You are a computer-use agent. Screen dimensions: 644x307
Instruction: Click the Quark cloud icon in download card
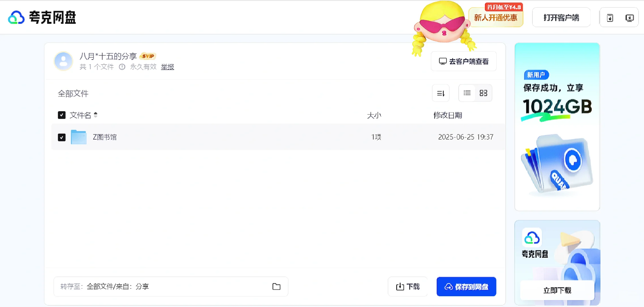point(532,238)
